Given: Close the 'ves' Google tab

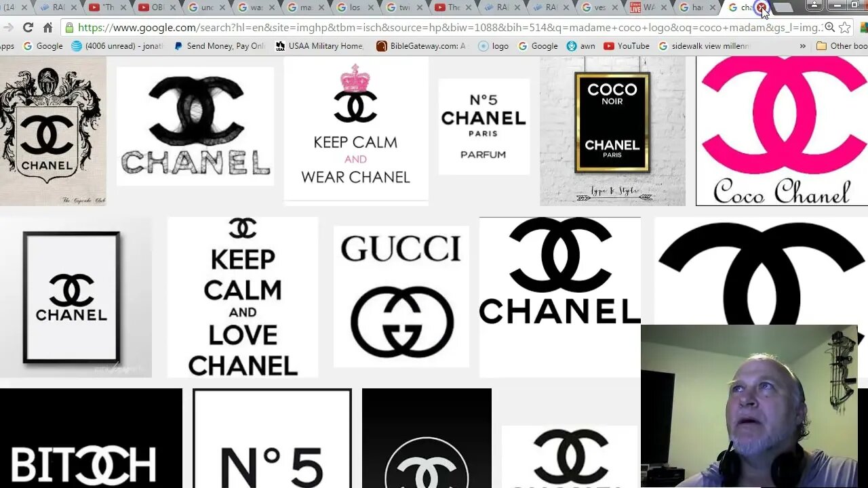Looking at the screenshot, I should (x=615, y=7).
